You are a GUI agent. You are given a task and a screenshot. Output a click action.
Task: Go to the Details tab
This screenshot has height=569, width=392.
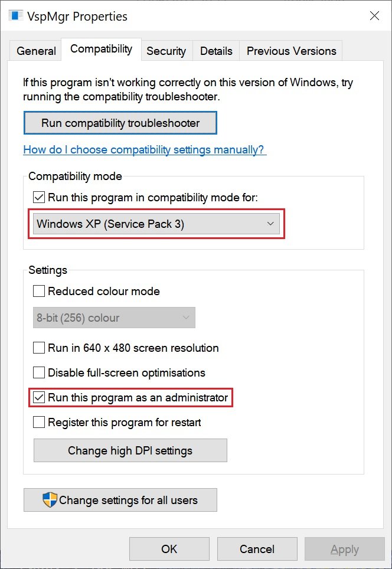(x=216, y=51)
